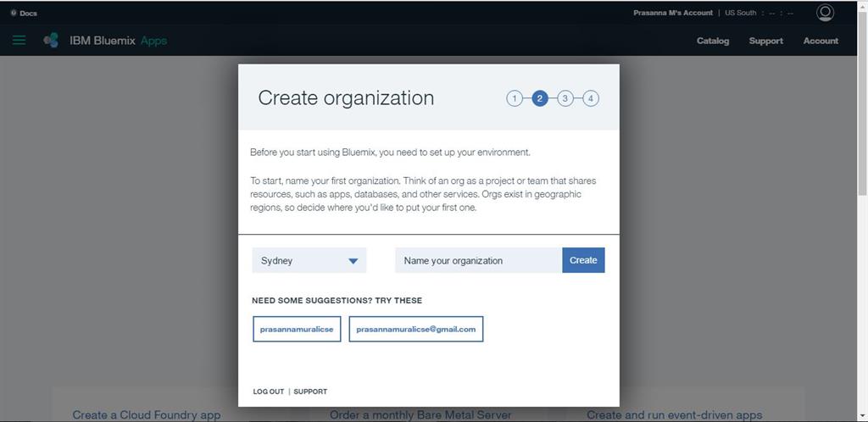Click Create a Cloud Foundry app
Screen dimensions: 868x422
point(147,415)
